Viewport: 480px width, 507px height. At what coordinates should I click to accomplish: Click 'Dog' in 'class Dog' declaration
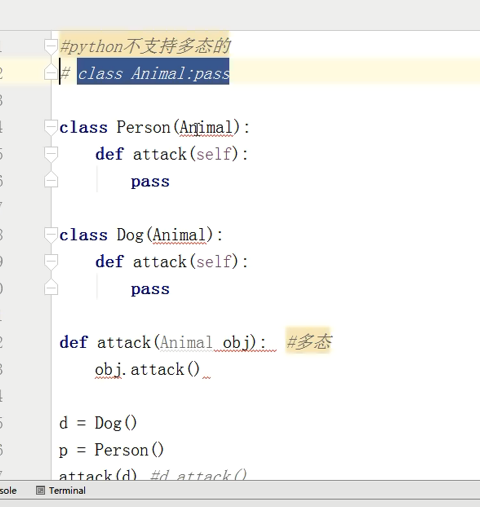click(x=130, y=235)
